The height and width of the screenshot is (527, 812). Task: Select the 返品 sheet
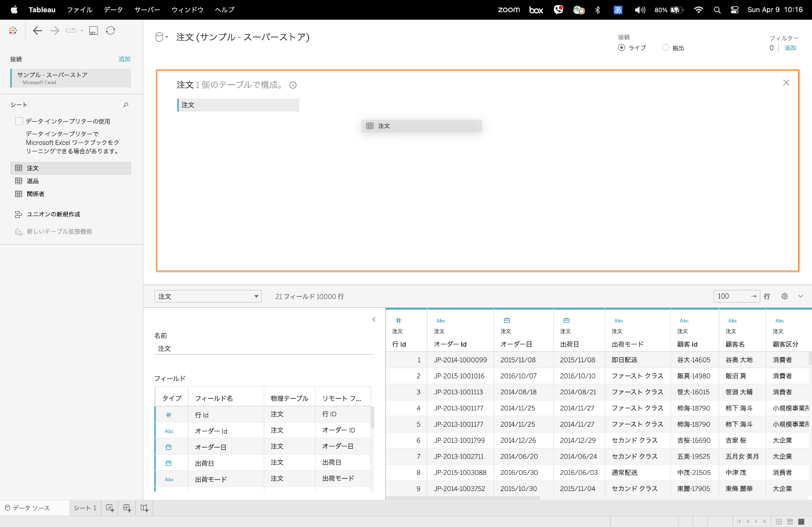click(71, 181)
